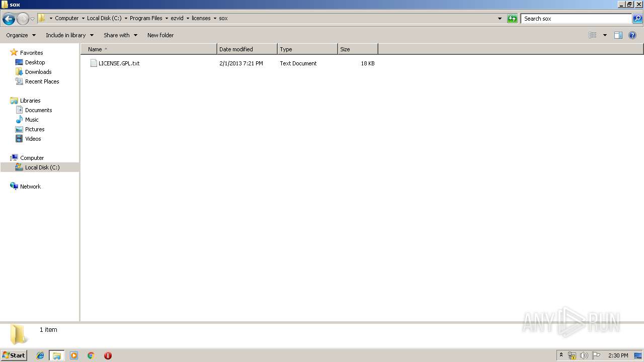Select licenses in the address breadcrumb

(x=201, y=18)
